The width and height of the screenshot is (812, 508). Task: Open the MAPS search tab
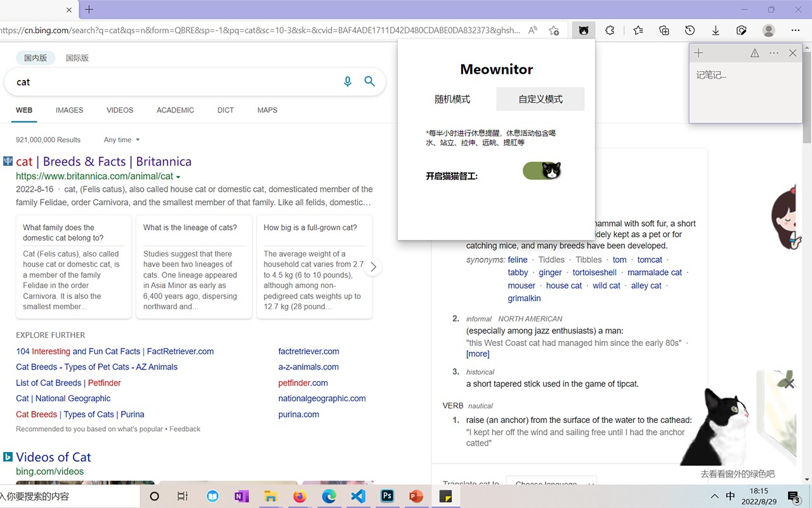(x=268, y=110)
